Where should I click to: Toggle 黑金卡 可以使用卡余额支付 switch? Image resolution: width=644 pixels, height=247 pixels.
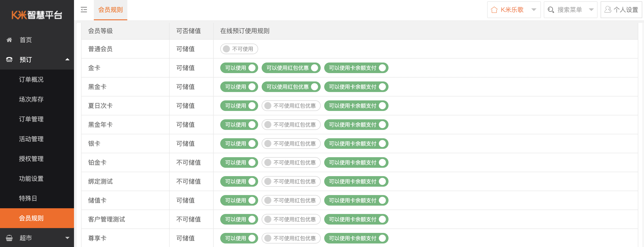(x=356, y=87)
